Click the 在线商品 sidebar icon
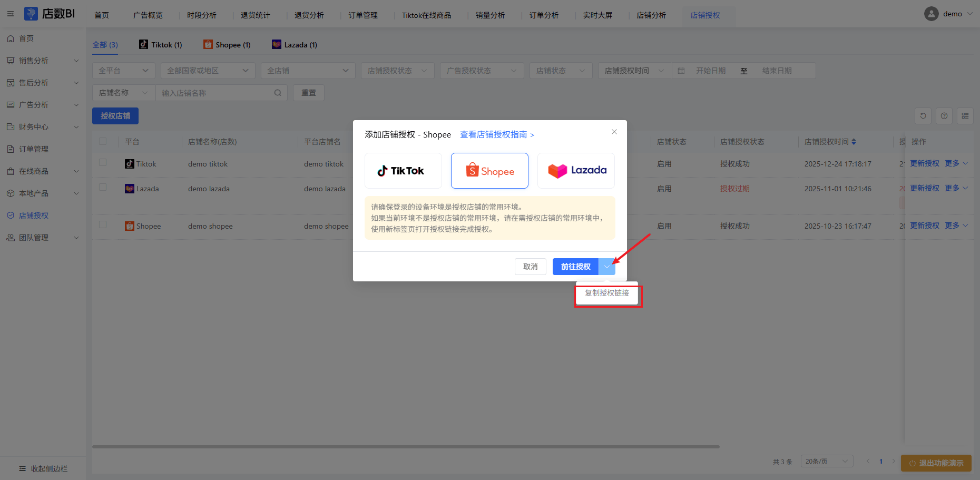The image size is (980, 480). tap(11, 171)
